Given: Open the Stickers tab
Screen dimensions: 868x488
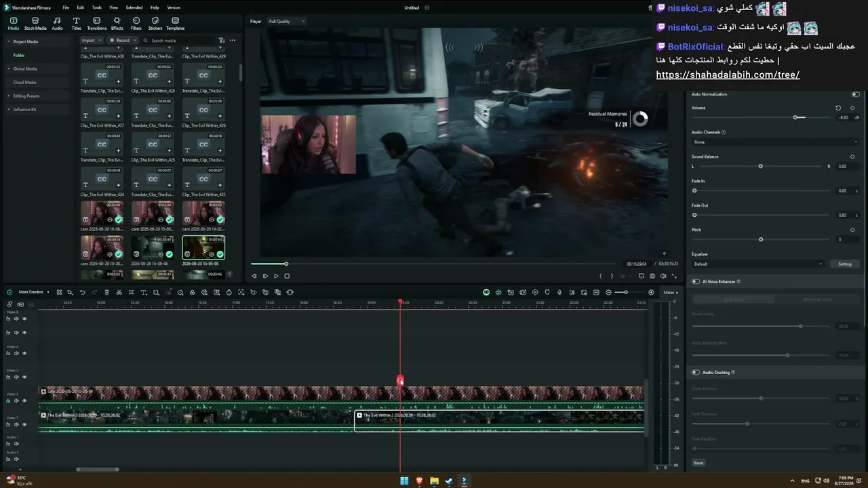Looking at the screenshot, I should pyautogui.click(x=155, y=24).
